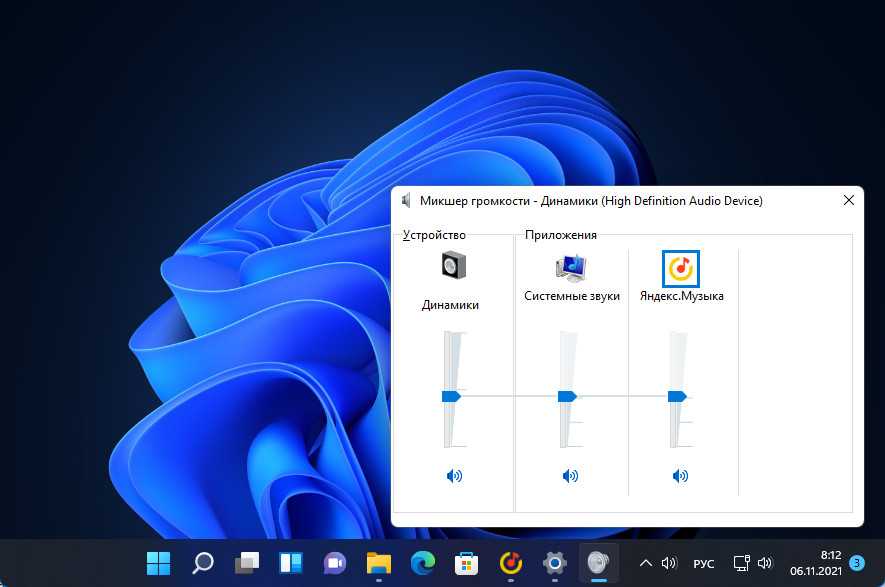Launch File Explorer from taskbar
This screenshot has height=587, width=885.
[378, 563]
